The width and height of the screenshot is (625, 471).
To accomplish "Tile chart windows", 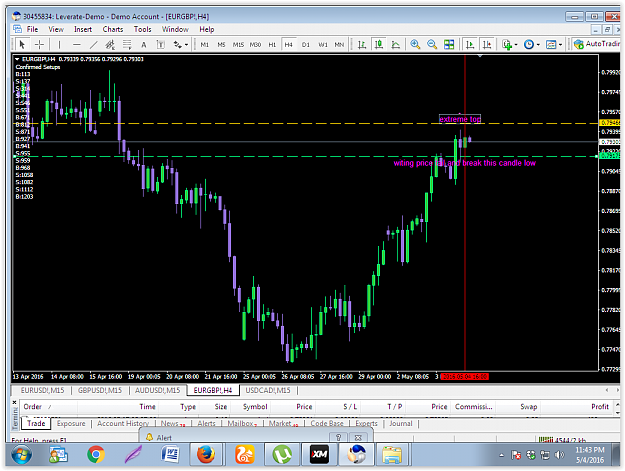I will (x=449, y=45).
